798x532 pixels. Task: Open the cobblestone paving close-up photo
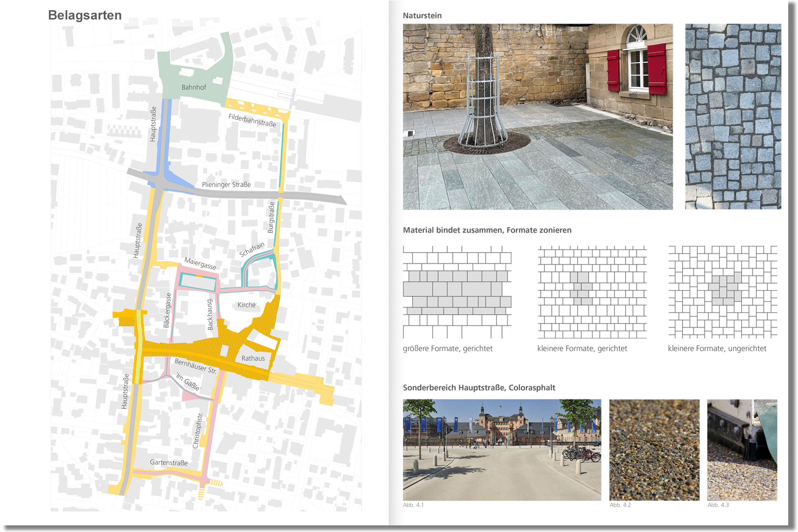click(x=733, y=117)
